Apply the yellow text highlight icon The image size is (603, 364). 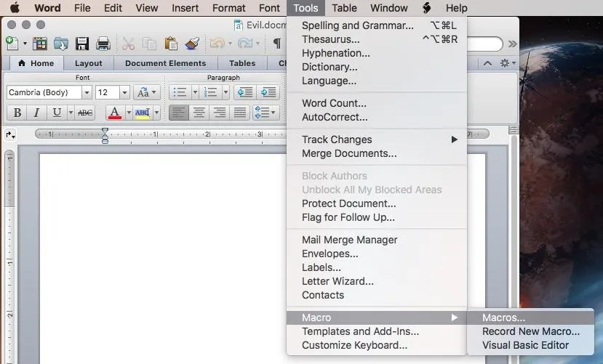click(x=143, y=113)
